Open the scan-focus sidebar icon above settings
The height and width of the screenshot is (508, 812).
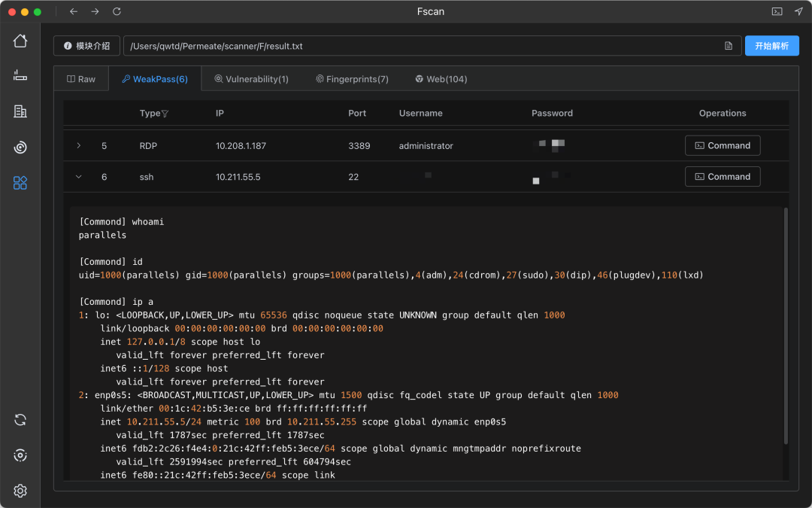tap(20, 455)
